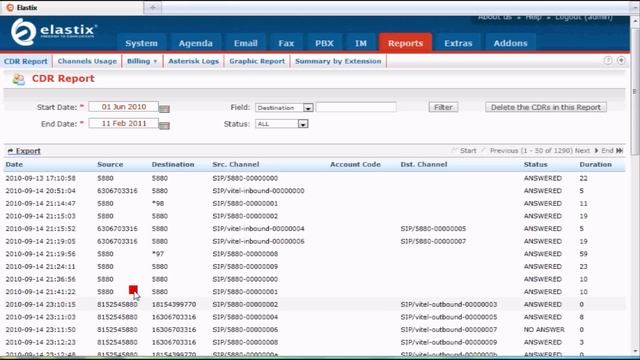Open the Fax tab
Screen dimensions: 640x360
pos(286,43)
